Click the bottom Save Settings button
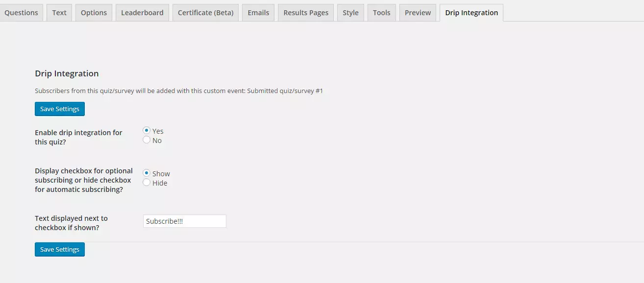 [60, 249]
